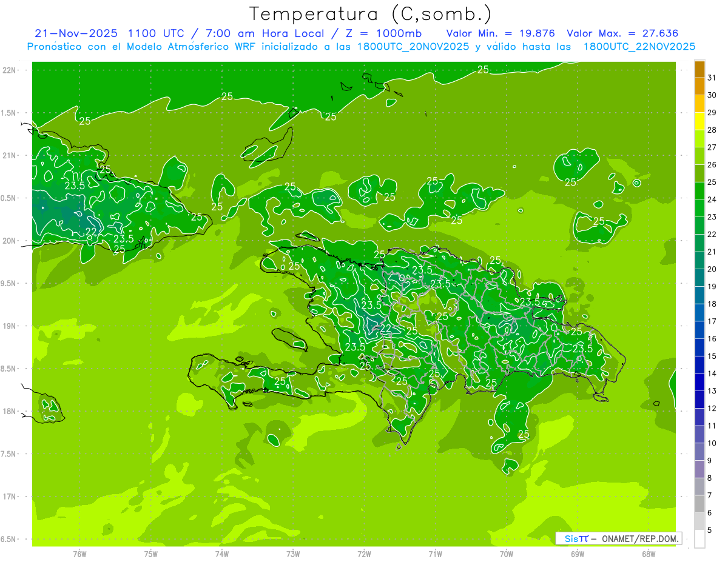
Task: Click the "74W" longitude axis label
Action: 222,554
